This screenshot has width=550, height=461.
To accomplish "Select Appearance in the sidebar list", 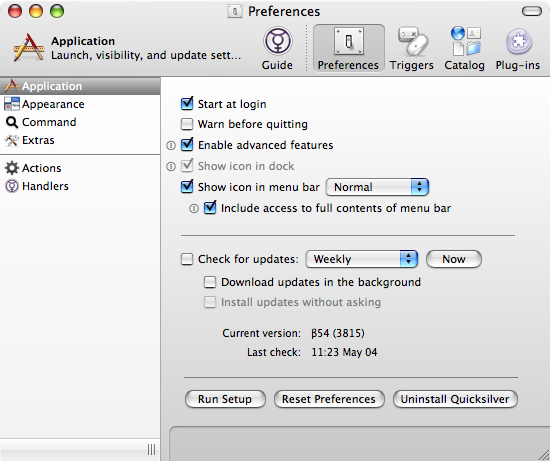I will pyautogui.click(x=80, y=104).
